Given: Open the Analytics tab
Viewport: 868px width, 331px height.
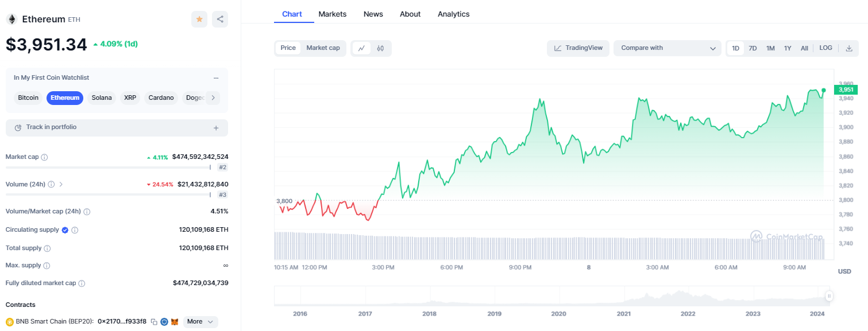Looking at the screenshot, I should pos(454,14).
